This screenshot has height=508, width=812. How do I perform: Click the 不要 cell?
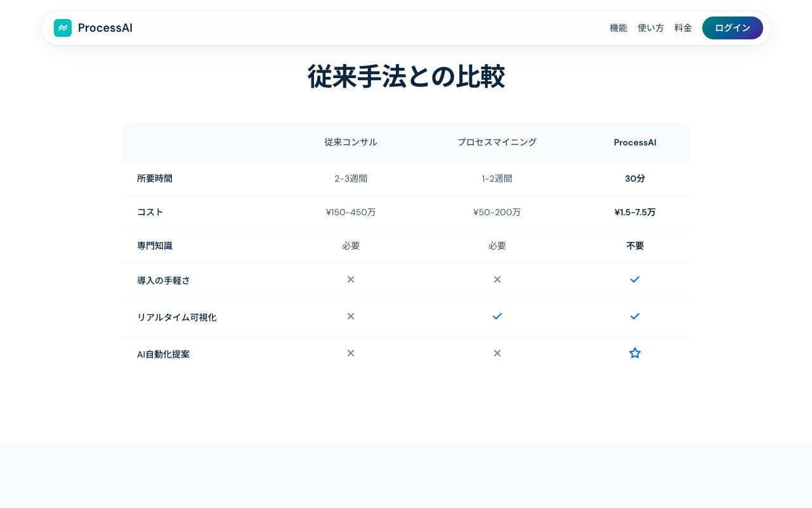coord(635,246)
